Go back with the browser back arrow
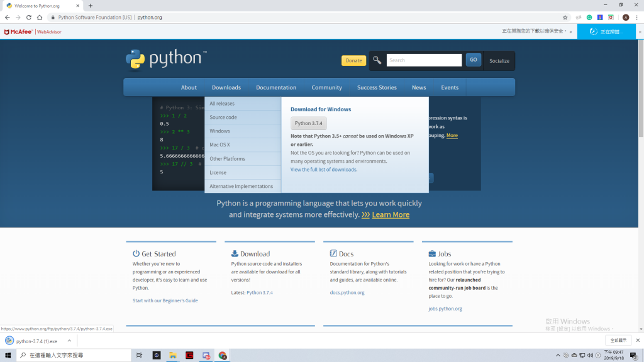The height and width of the screenshot is (362, 644). pyautogui.click(x=8, y=17)
